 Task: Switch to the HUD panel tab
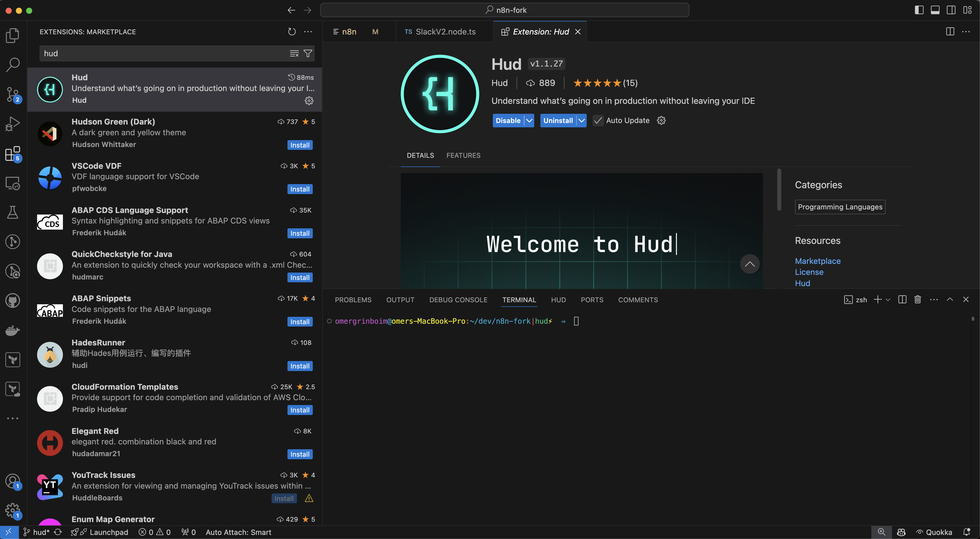point(558,300)
